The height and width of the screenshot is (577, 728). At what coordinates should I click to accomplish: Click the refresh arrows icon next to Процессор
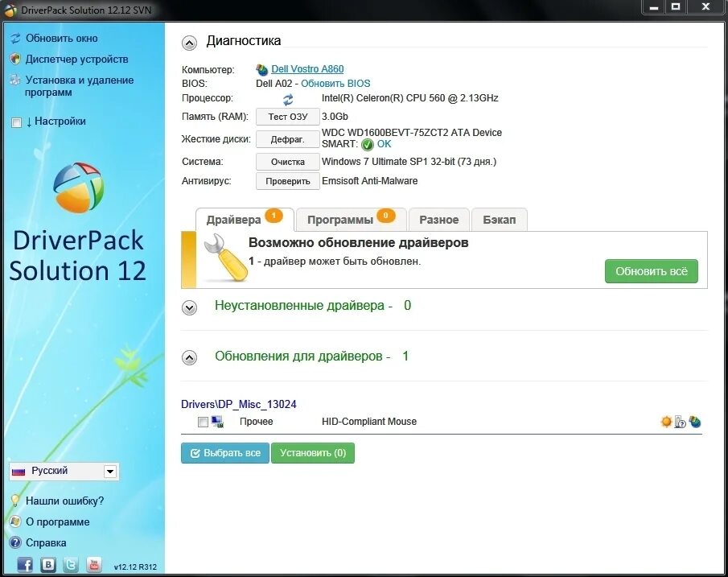click(289, 98)
